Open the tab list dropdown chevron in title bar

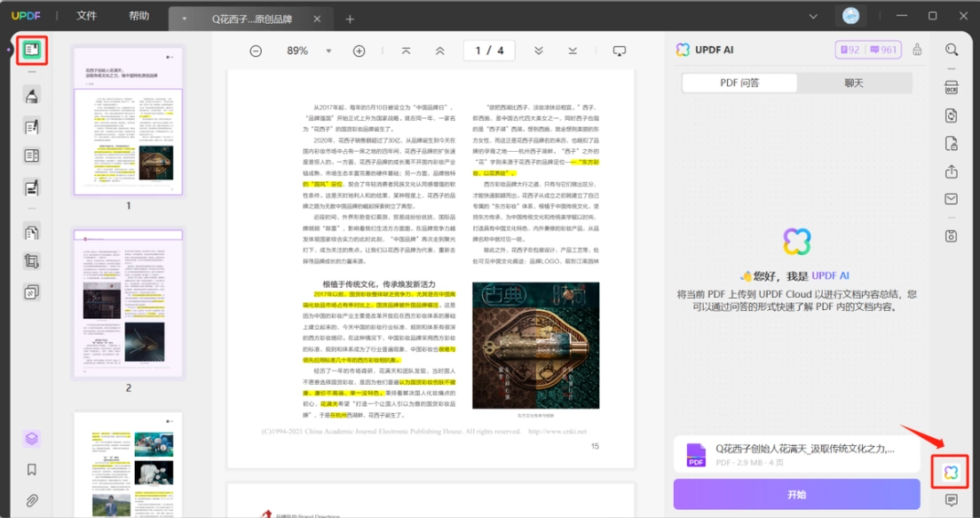(813, 16)
